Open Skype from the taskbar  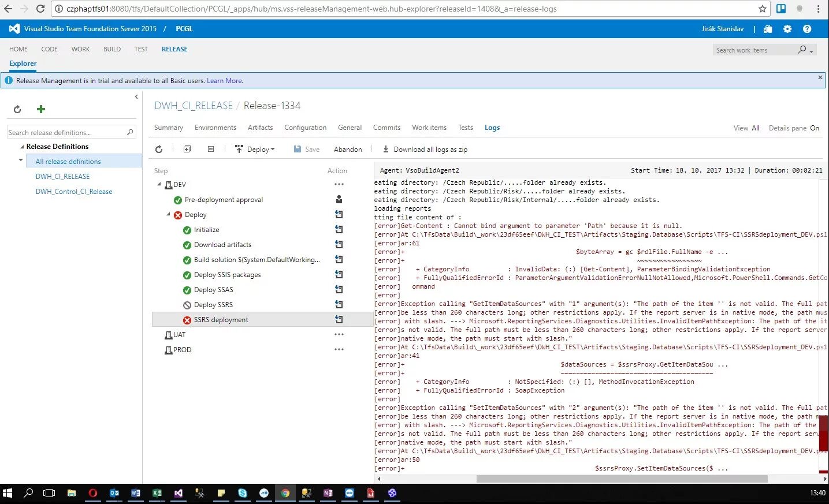click(x=243, y=493)
